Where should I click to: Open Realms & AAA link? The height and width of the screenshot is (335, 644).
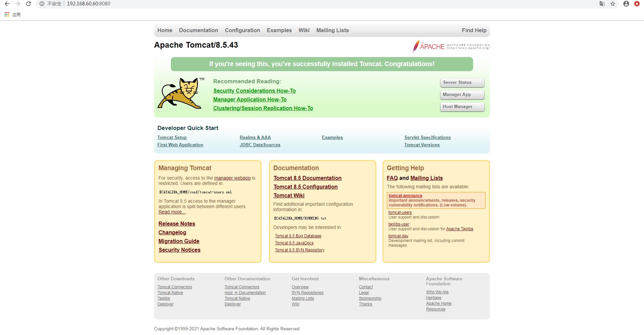255,137
